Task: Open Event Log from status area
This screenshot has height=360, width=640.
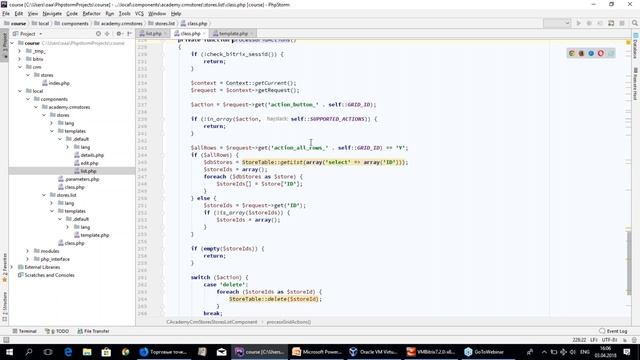Action: tap(613, 331)
